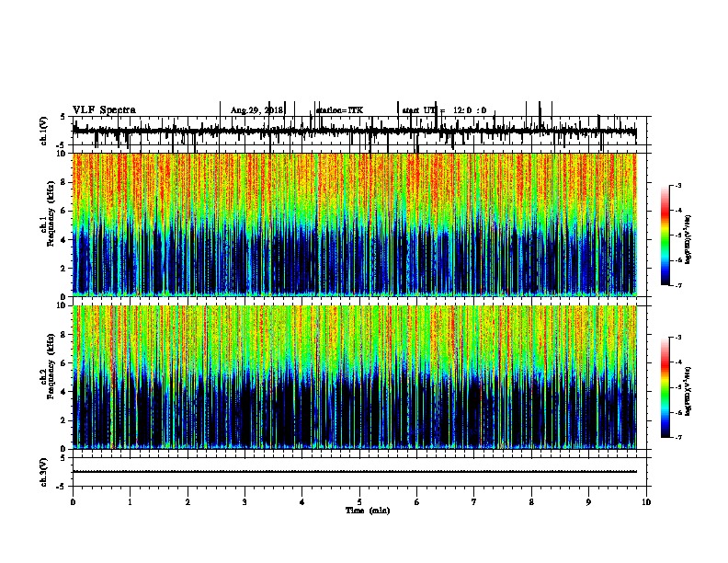Click the time axis tick label "1"
The height and width of the screenshot is (563, 728).
tap(130, 502)
